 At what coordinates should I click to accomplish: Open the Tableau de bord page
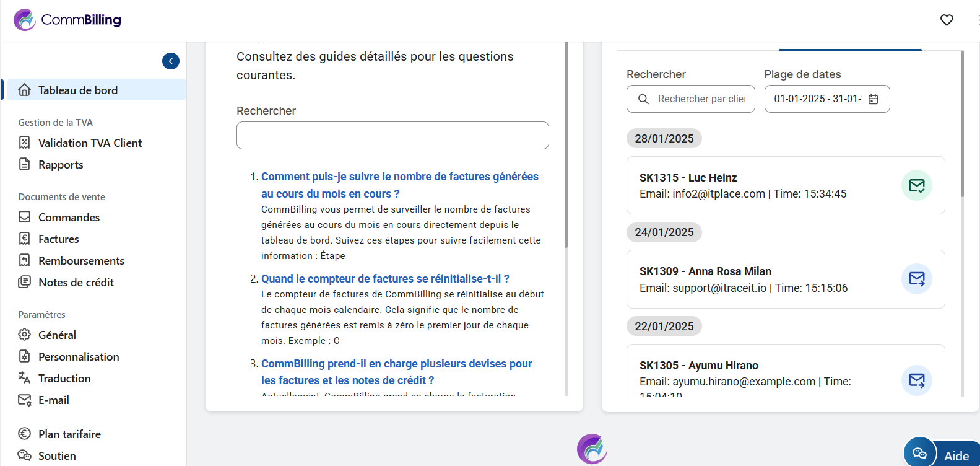click(x=78, y=90)
